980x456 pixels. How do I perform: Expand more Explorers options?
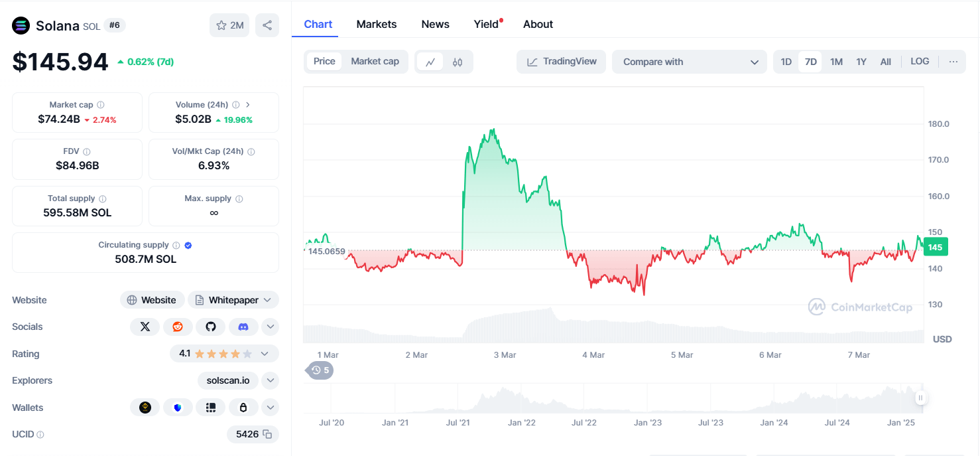270,380
